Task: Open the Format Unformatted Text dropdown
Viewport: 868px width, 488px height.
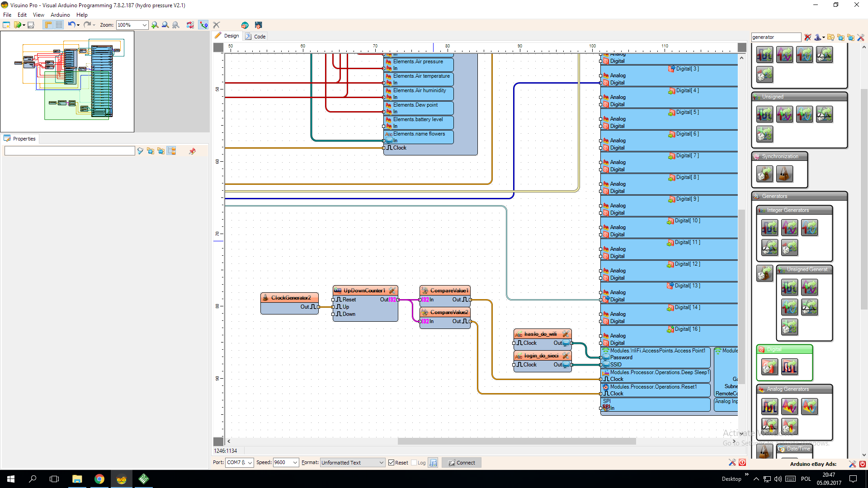Action: point(353,462)
